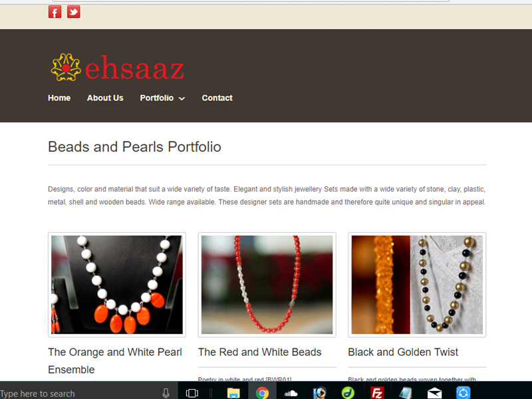Go to the Home menu item
The image size is (532, 399).
pos(59,98)
